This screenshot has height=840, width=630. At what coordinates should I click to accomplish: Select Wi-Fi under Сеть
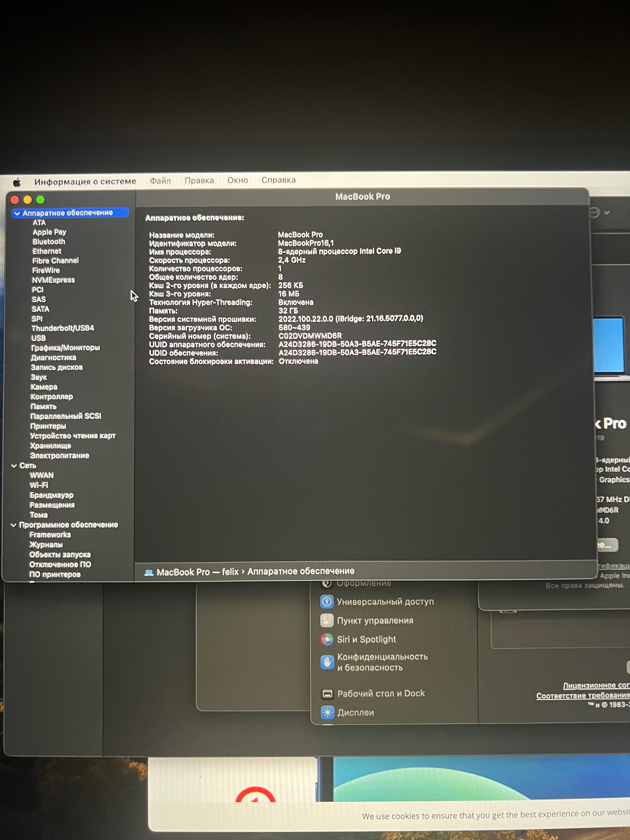pyautogui.click(x=39, y=485)
